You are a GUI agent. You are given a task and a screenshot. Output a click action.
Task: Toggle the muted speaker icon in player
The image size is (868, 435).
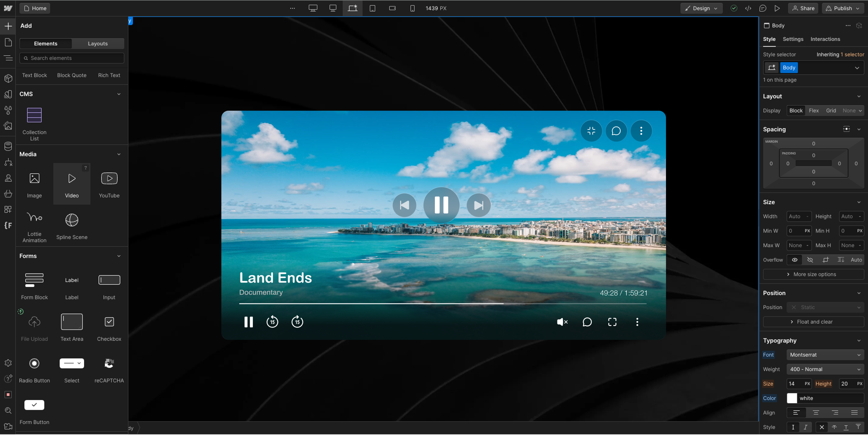562,322
